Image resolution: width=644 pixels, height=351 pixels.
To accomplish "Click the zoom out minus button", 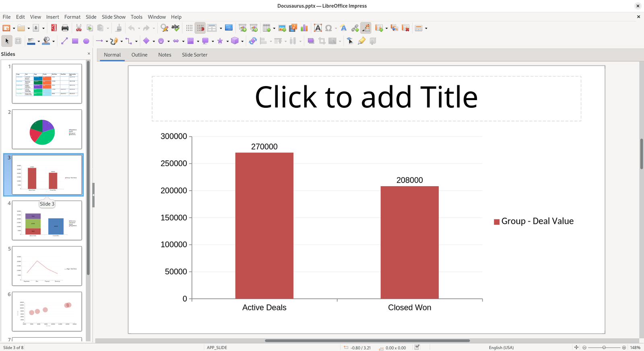I will coord(584,347).
